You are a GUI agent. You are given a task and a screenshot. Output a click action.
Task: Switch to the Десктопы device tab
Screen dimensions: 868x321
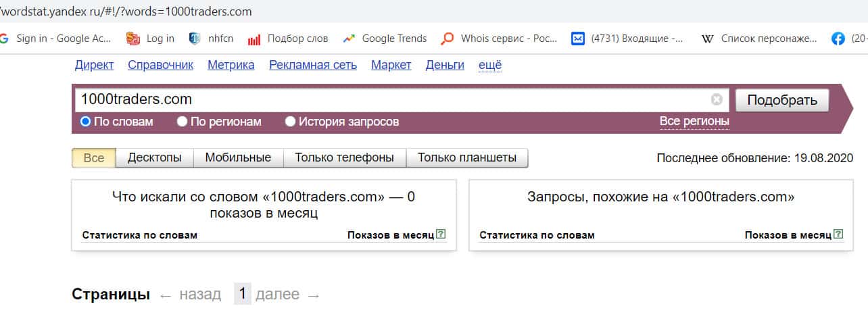tap(155, 157)
